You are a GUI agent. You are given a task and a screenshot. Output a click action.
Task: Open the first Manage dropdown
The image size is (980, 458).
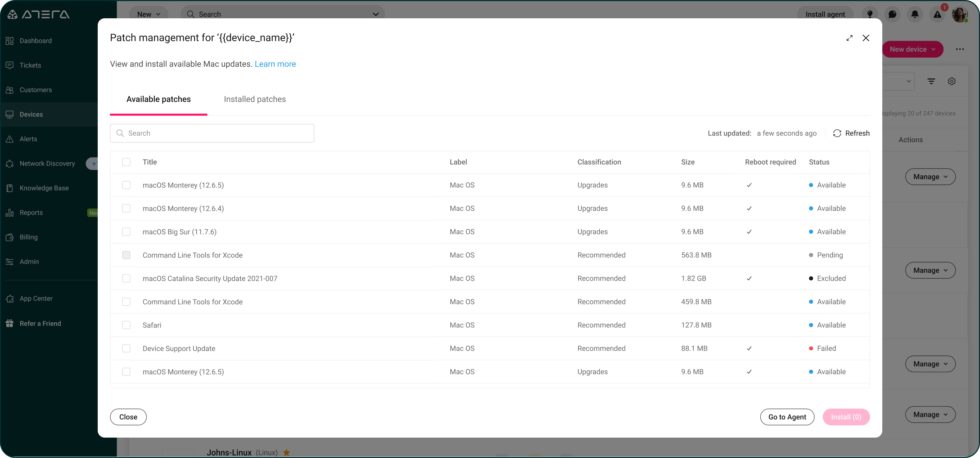[x=930, y=177]
